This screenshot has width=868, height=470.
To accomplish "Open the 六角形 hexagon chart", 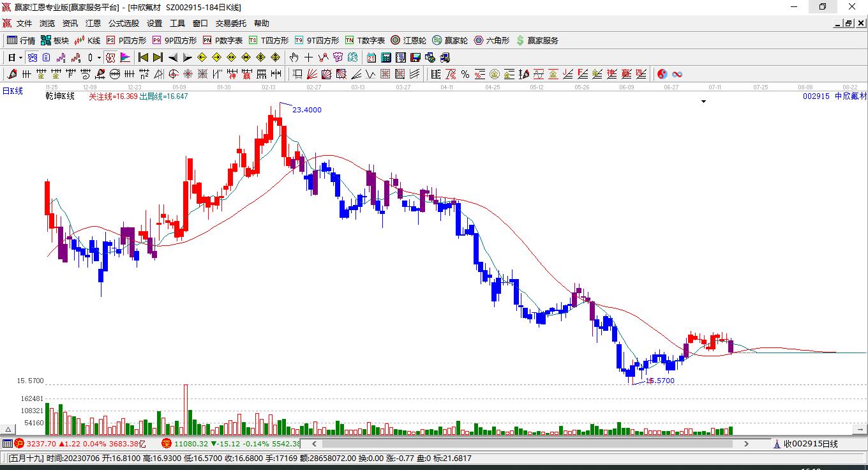I will tap(491, 40).
